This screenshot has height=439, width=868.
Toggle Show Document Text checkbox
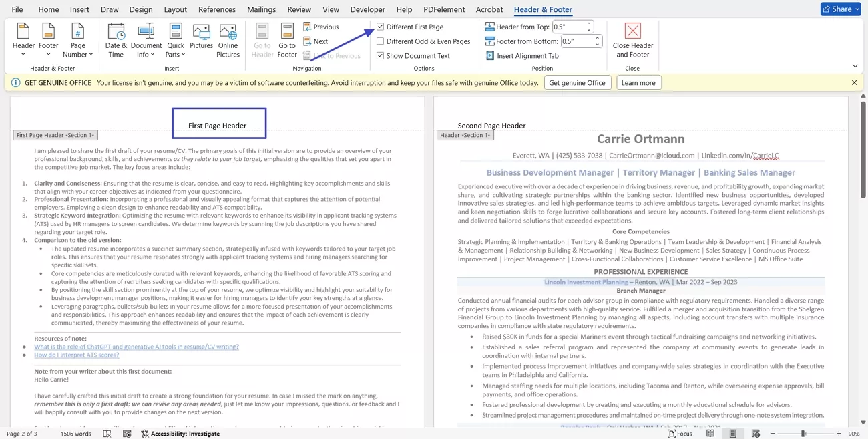(381, 56)
